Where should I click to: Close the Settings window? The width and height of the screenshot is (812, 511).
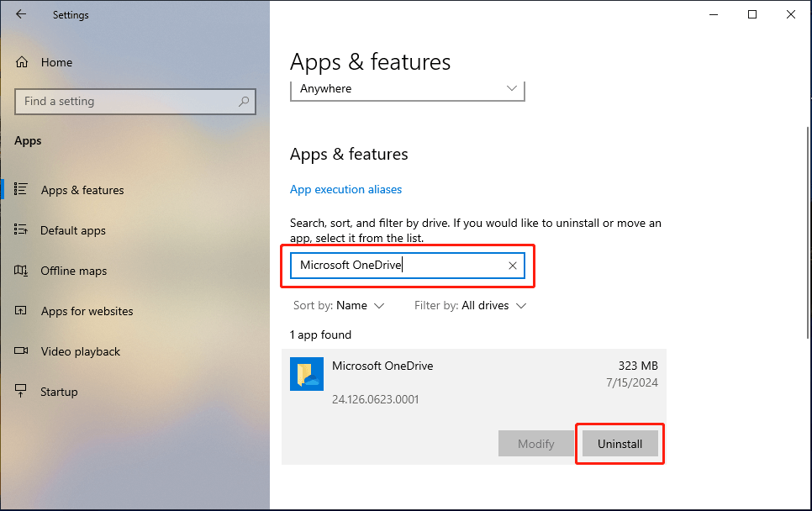[x=791, y=14]
